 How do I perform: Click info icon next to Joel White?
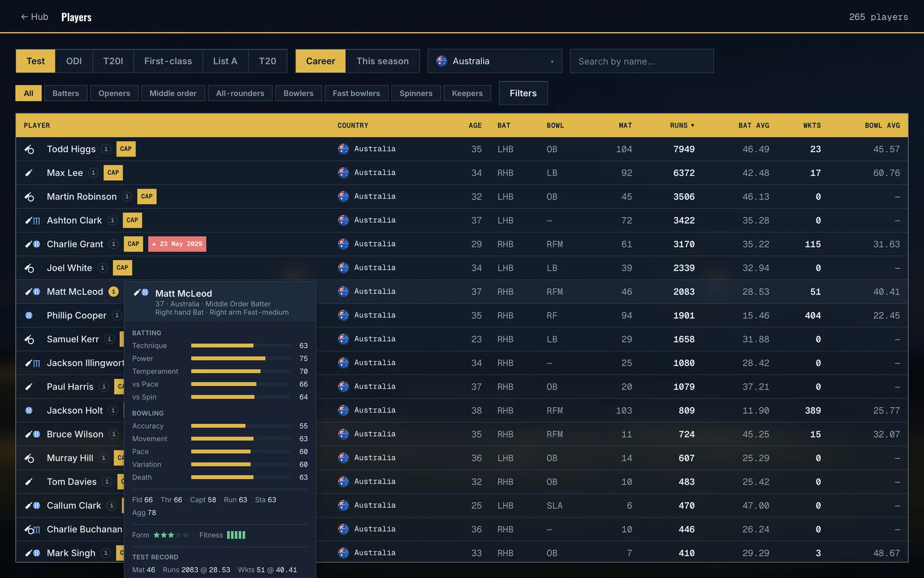[103, 268]
